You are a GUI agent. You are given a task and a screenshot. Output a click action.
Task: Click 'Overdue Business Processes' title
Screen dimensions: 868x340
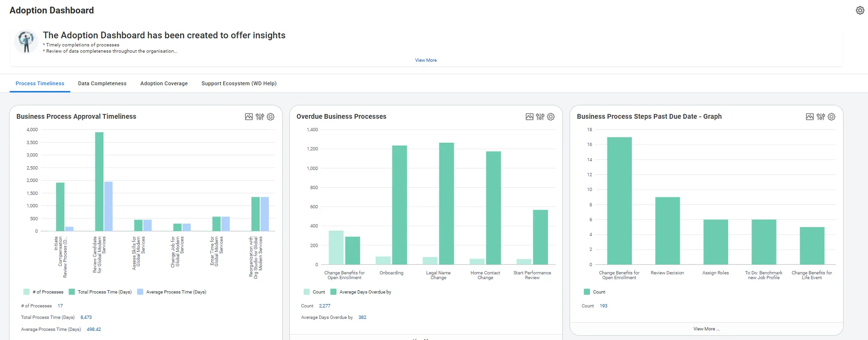coord(342,116)
